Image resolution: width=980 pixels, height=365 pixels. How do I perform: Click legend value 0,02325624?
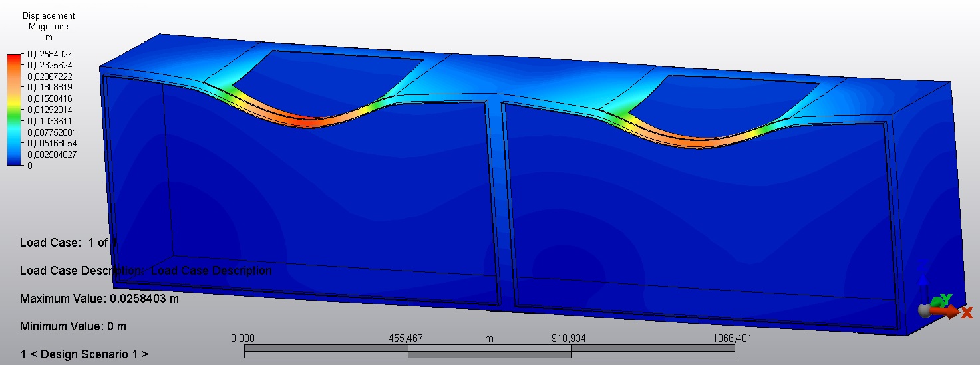51,65
